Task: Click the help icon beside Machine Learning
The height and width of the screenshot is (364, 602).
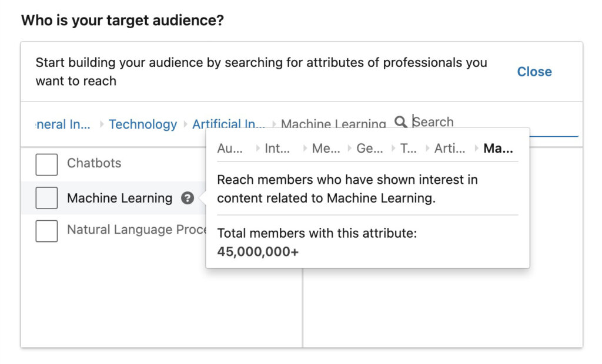Action: click(187, 198)
